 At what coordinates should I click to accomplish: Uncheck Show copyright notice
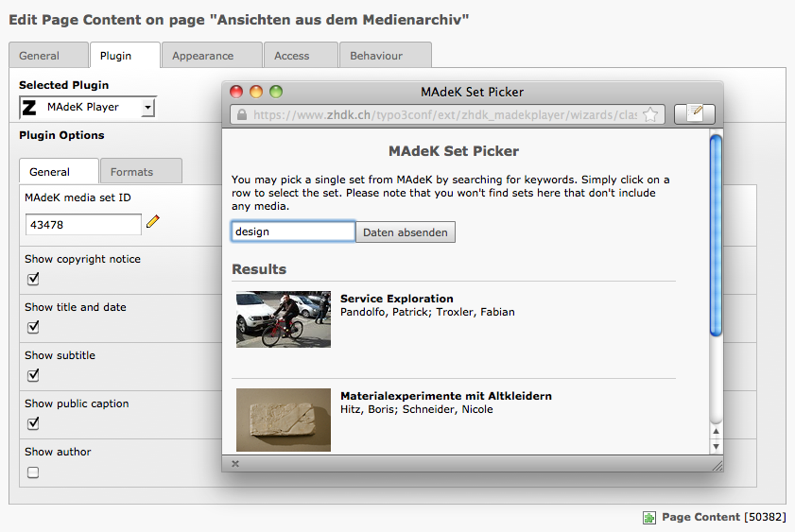tap(33, 279)
